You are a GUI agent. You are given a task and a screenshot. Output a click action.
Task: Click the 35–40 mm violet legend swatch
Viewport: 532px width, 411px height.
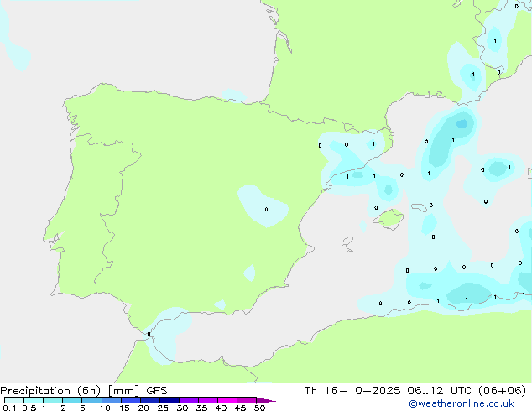click(208, 400)
